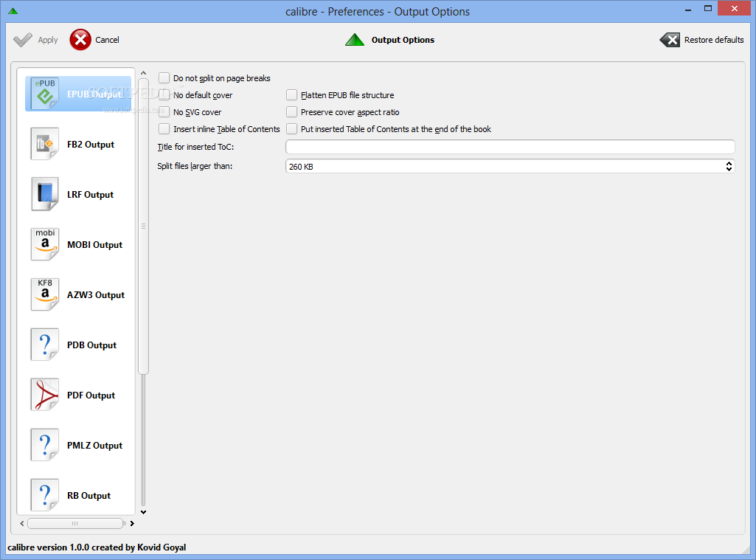The width and height of the screenshot is (756, 560).
Task: Click the red Cancel X icon
Action: [x=80, y=40]
